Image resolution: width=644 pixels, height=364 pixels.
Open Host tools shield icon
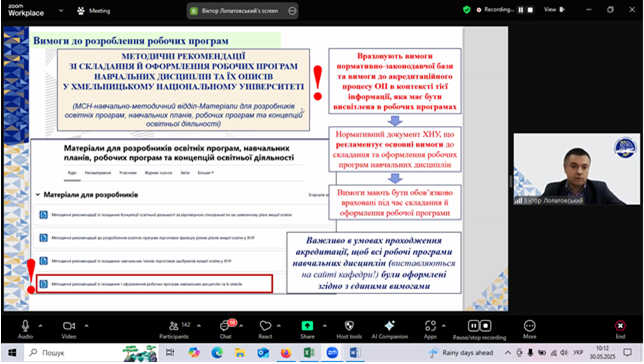tap(349, 329)
